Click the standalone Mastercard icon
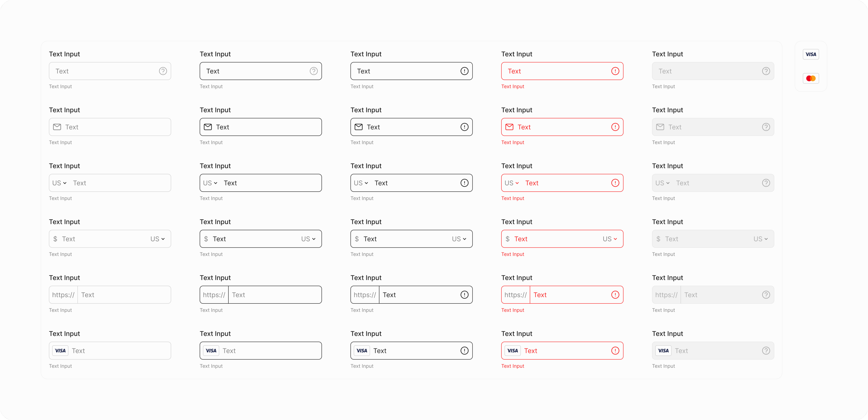868x420 pixels. click(811, 79)
